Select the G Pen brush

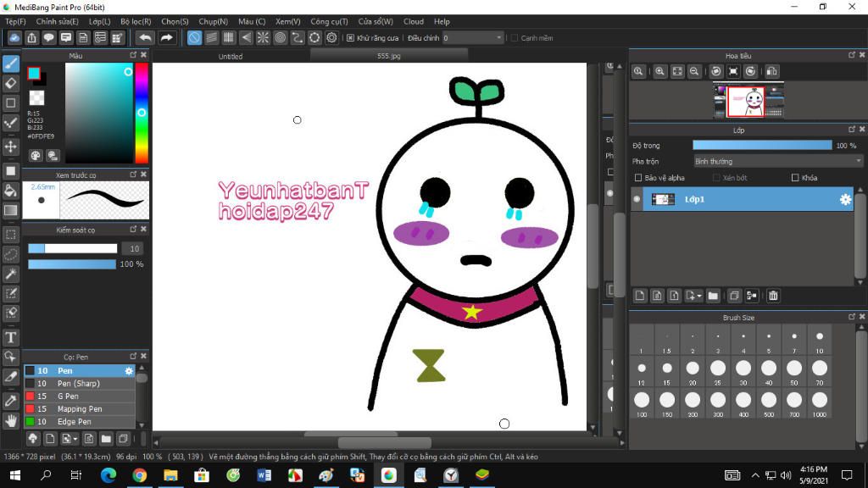(x=80, y=396)
